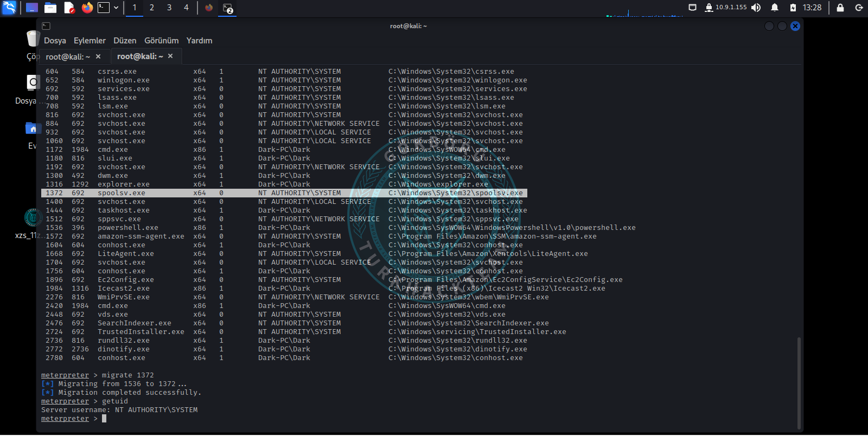Switch to workspace 2

click(x=152, y=8)
